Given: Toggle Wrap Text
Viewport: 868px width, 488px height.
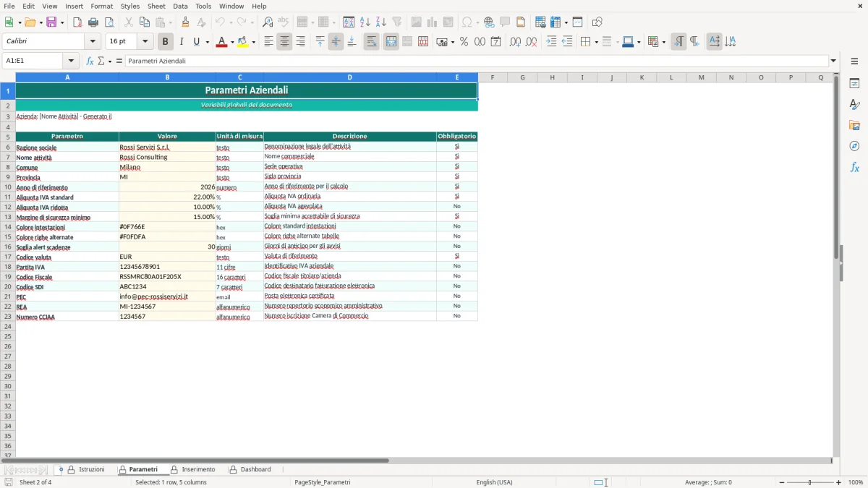Looking at the screenshot, I should pyautogui.click(x=372, y=42).
